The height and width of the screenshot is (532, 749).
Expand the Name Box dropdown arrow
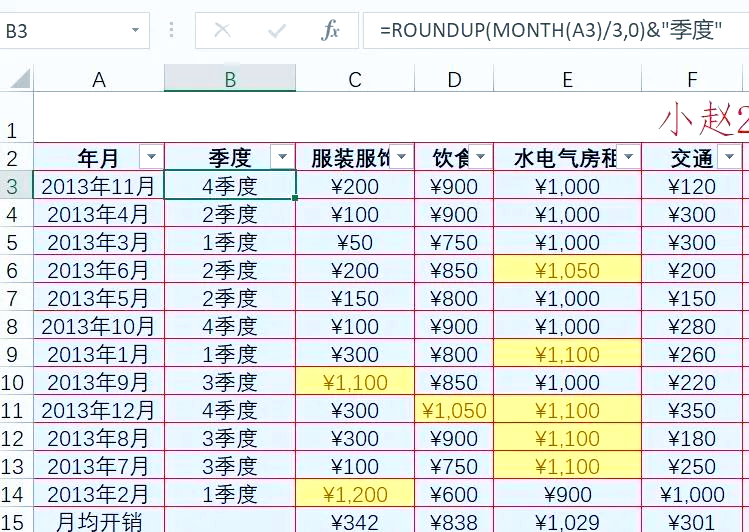[x=136, y=31]
